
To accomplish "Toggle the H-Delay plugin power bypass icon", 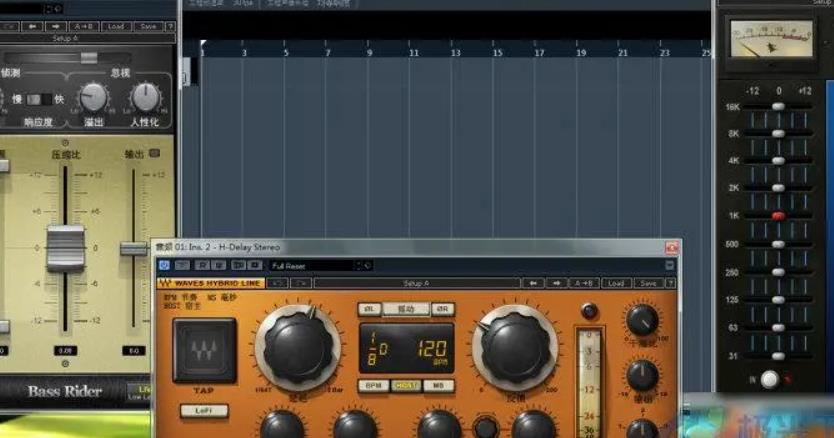I will tap(164, 265).
